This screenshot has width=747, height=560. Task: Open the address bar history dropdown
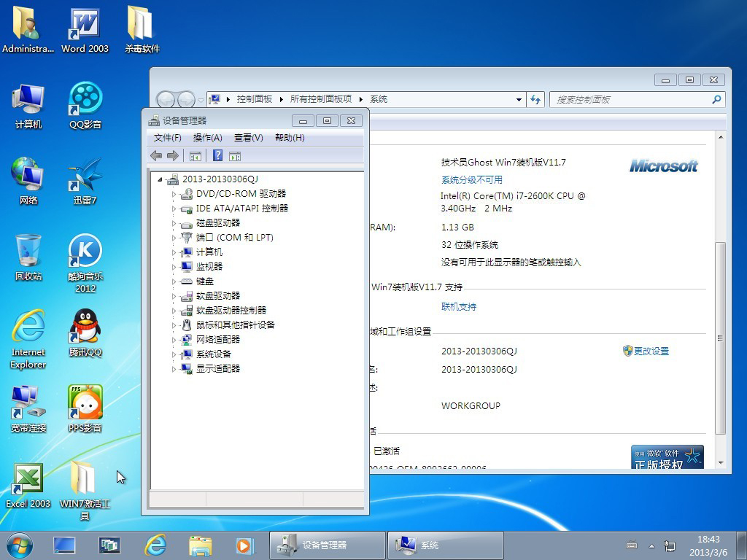[519, 99]
